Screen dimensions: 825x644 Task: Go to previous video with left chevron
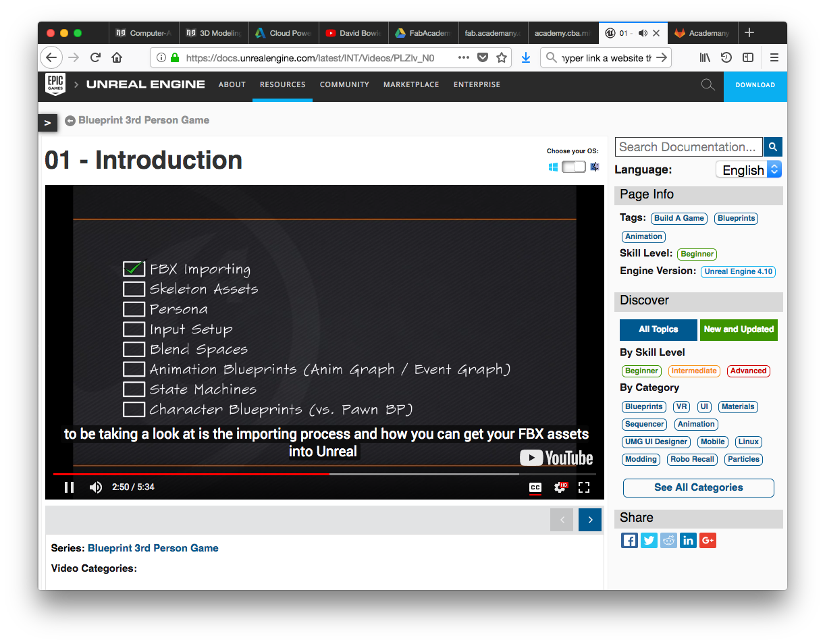pos(562,520)
